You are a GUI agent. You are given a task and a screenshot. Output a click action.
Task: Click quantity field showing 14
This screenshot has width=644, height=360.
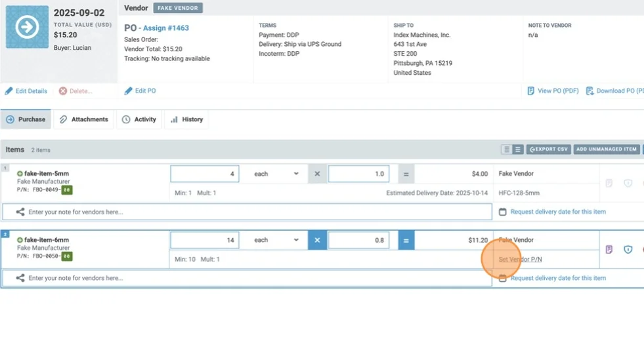pos(204,240)
